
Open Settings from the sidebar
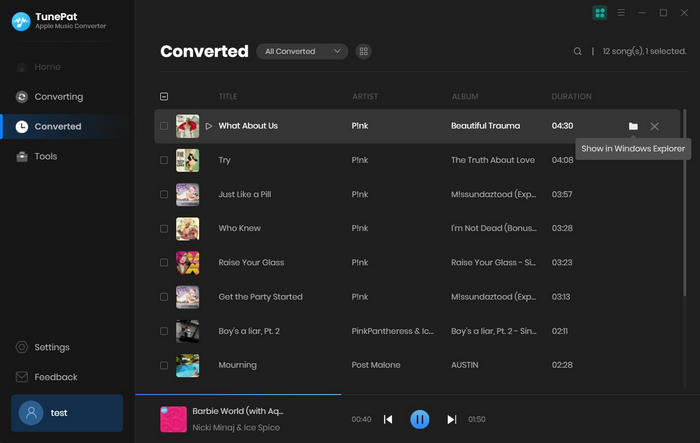[43, 347]
